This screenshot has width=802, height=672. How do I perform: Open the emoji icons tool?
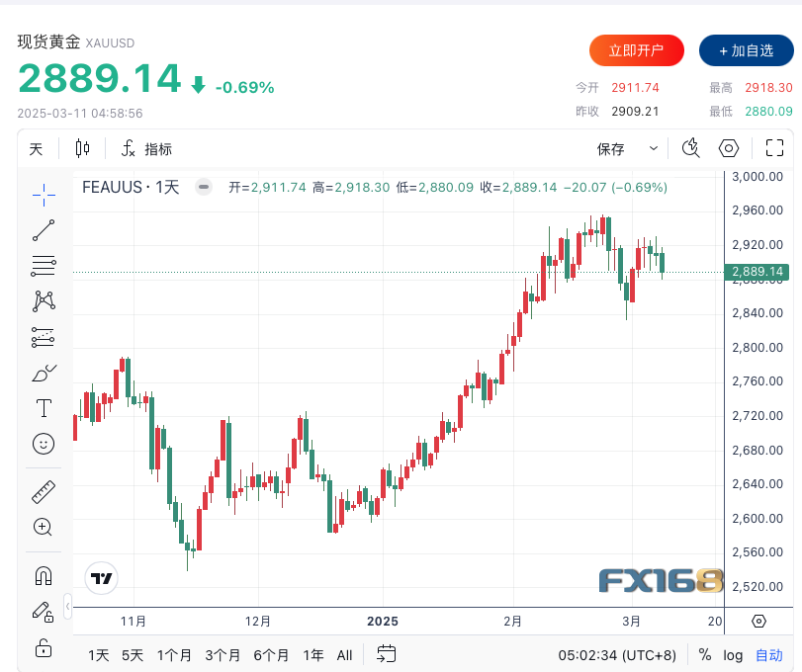point(44,444)
